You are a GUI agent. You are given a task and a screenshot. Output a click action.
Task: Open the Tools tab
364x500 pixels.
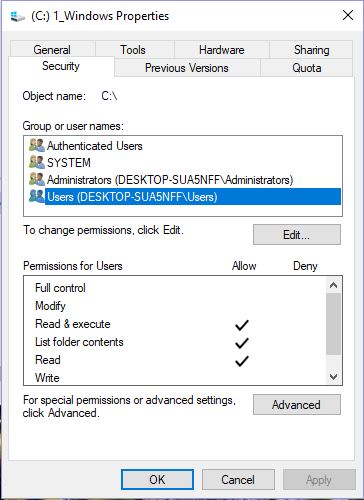[135, 49]
